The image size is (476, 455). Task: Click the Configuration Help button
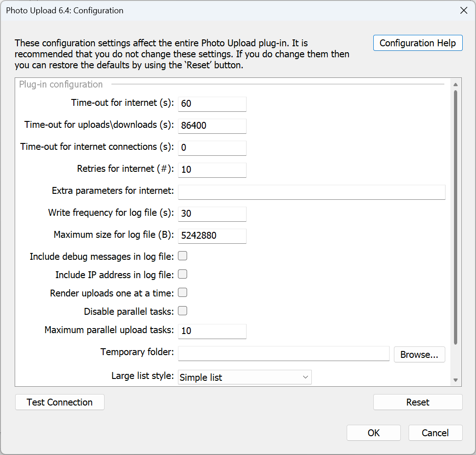417,43
